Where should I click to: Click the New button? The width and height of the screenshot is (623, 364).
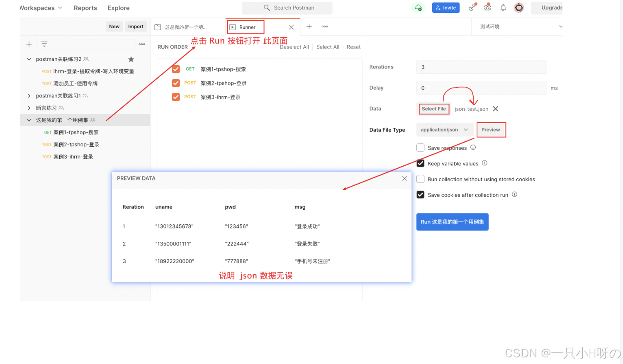[114, 27]
